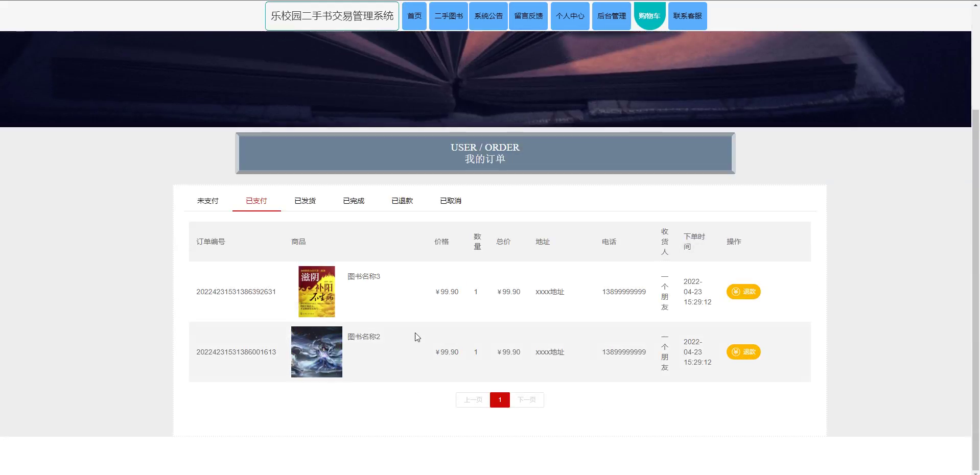Screen dimensions: 980x475
Task: Click the USER / ORDER 我的订单 banner
Action: pyautogui.click(x=485, y=153)
